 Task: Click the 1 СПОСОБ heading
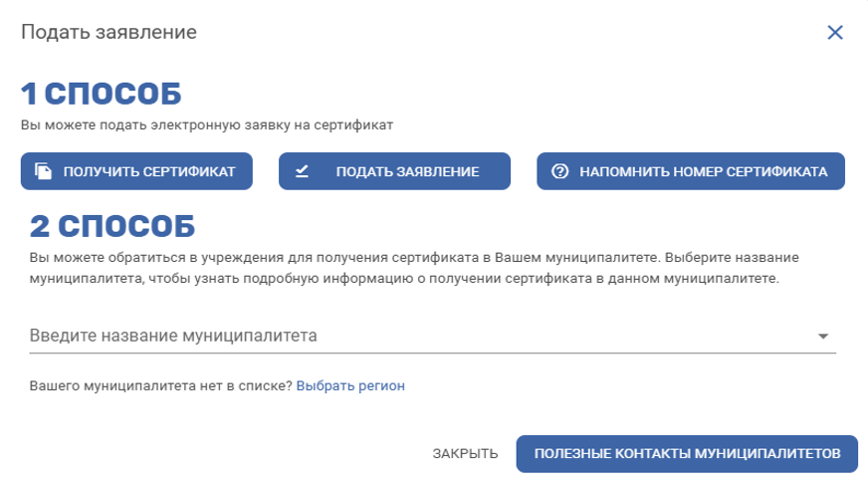102,95
